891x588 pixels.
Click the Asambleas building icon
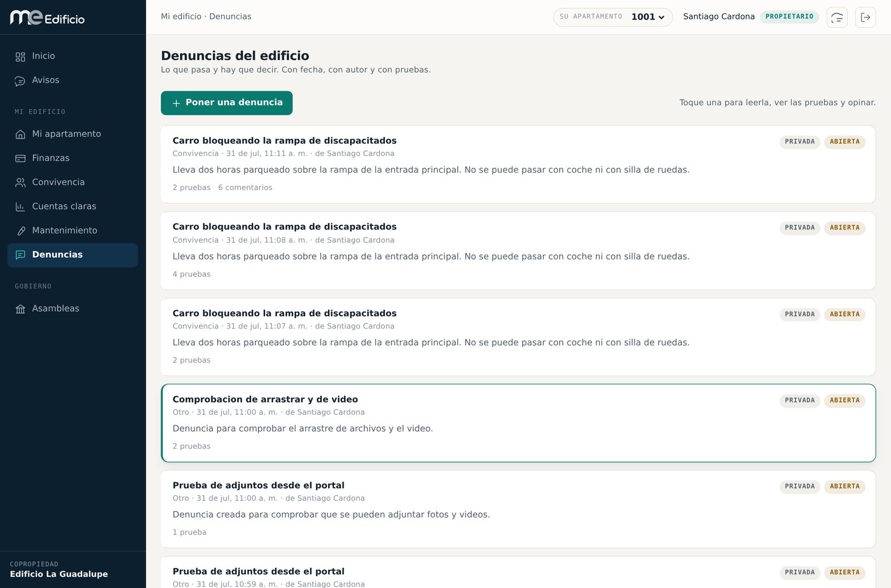point(21,309)
